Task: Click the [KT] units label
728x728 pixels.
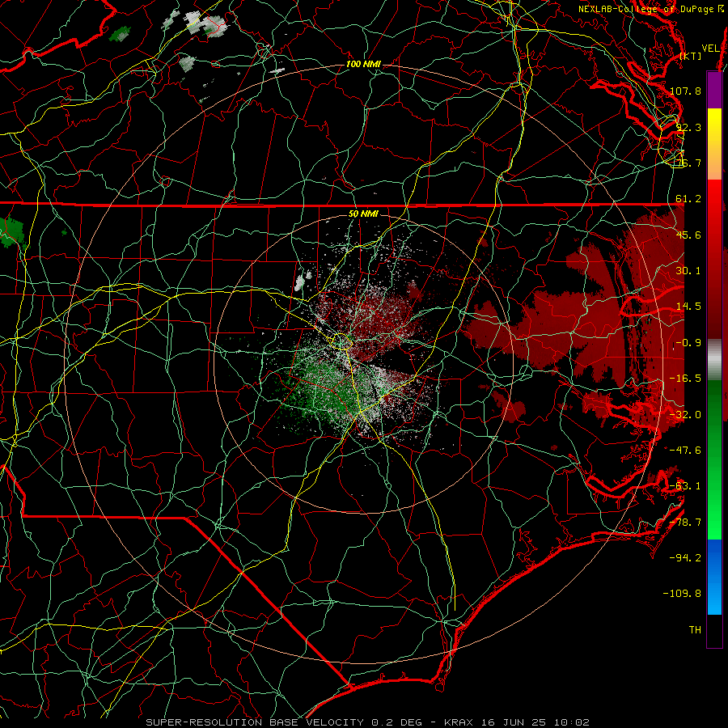Action: point(691,56)
